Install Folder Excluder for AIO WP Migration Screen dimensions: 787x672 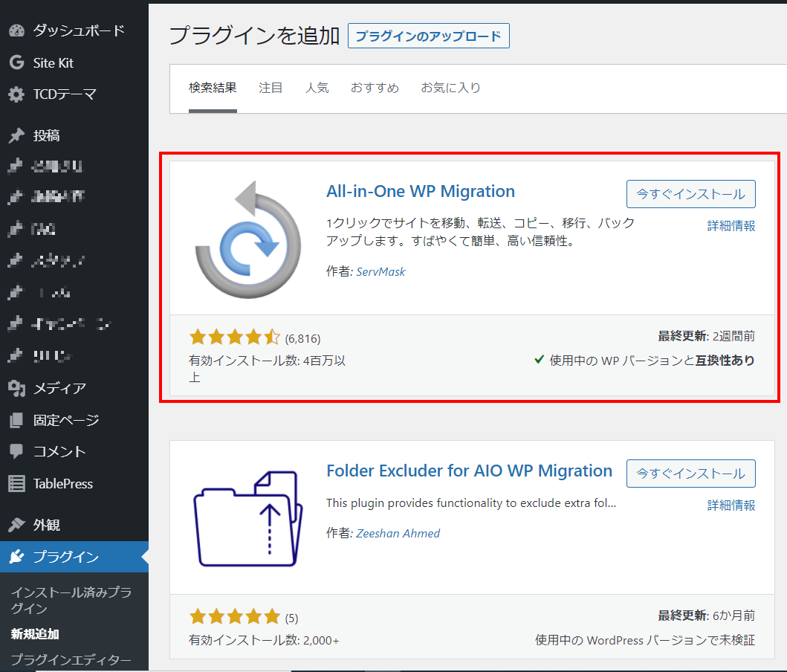690,474
